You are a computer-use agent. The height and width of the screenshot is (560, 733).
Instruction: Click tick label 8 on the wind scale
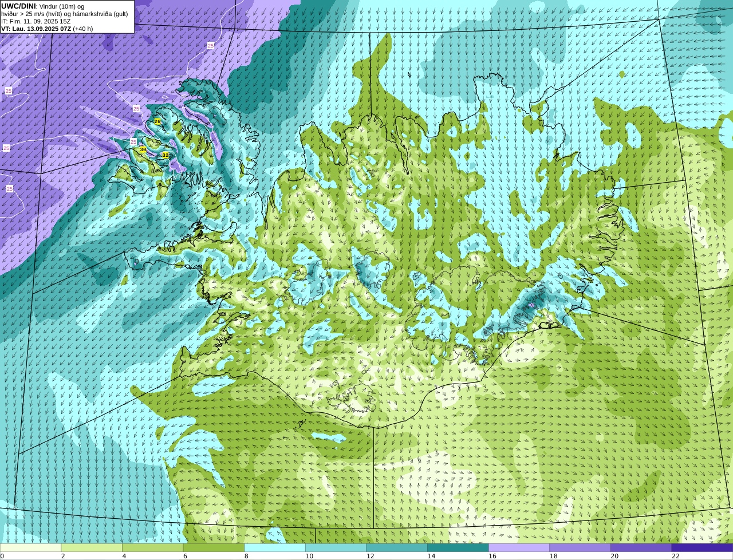pyautogui.click(x=246, y=556)
